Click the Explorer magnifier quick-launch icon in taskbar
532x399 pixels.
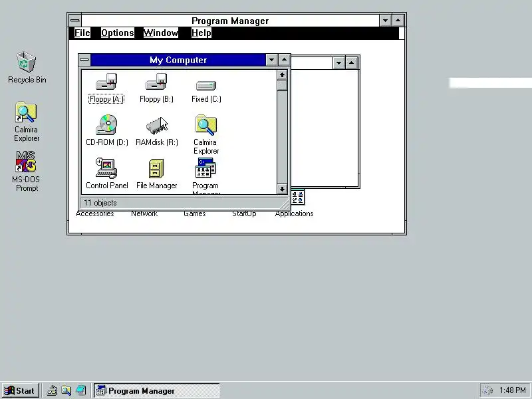[x=66, y=390]
